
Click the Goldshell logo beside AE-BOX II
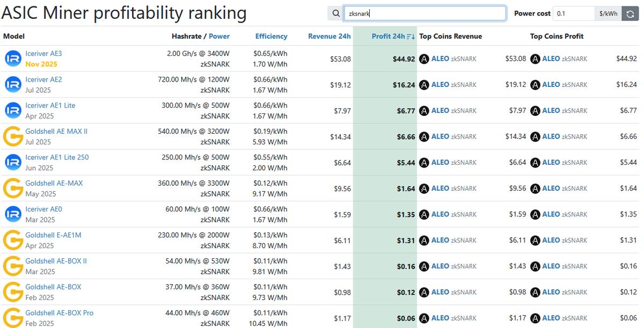[x=13, y=266]
